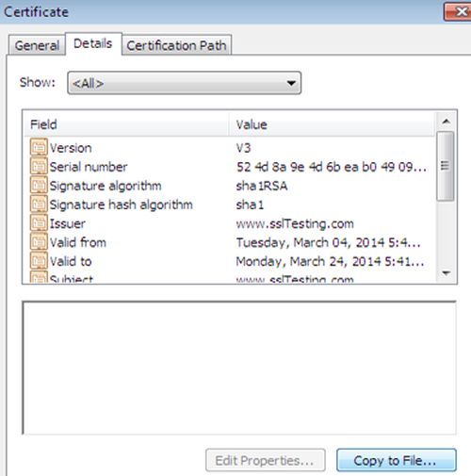This screenshot has width=471, height=476.
Task: Click the field list scrollbar thumb
Action: [446, 166]
